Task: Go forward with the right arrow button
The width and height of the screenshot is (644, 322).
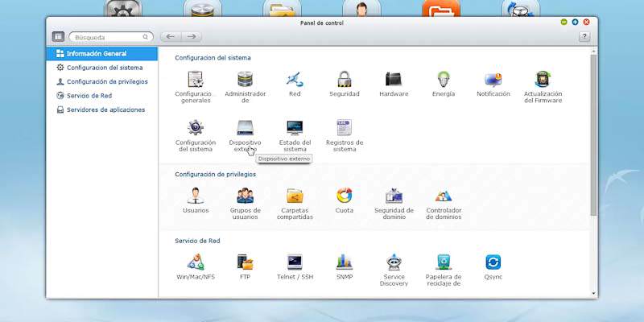Action: (192, 36)
